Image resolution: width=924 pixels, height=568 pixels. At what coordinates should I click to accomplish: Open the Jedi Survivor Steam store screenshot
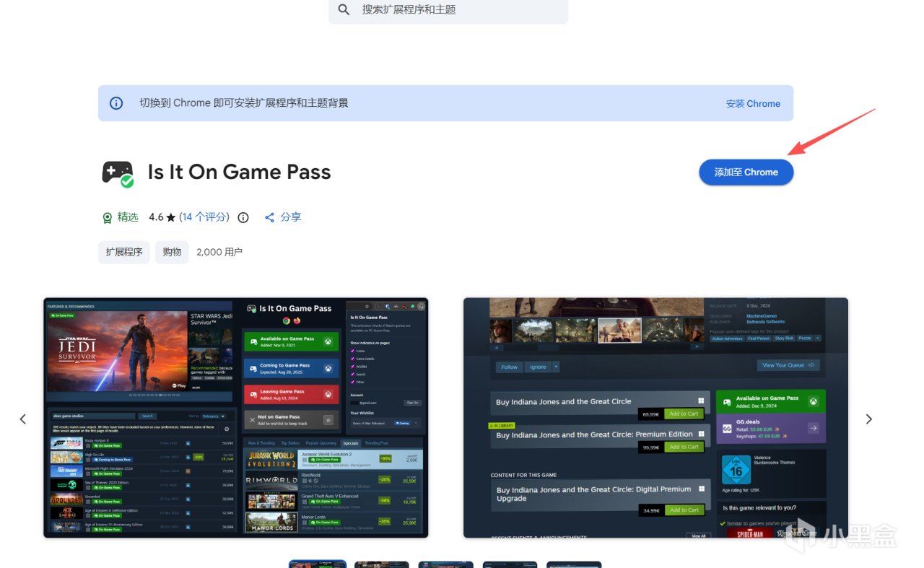[x=236, y=418]
